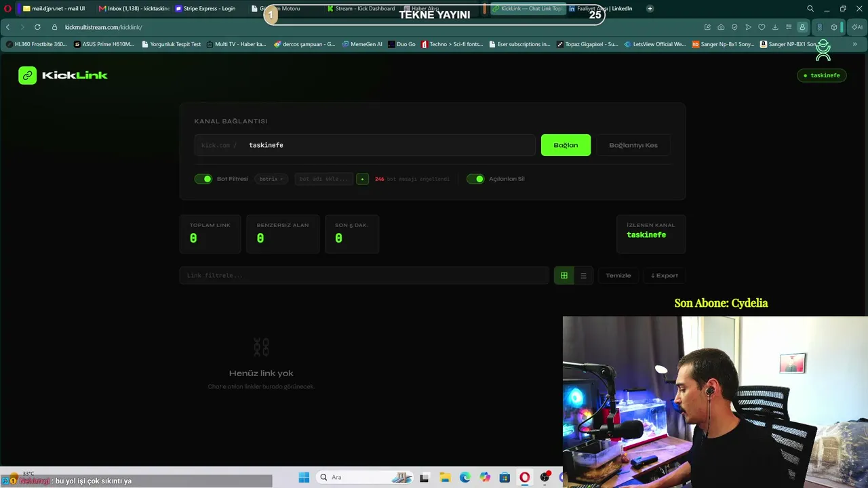This screenshot has width=868, height=488.
Task: Click the bot adı ekle input
Action: pos(323,179)
